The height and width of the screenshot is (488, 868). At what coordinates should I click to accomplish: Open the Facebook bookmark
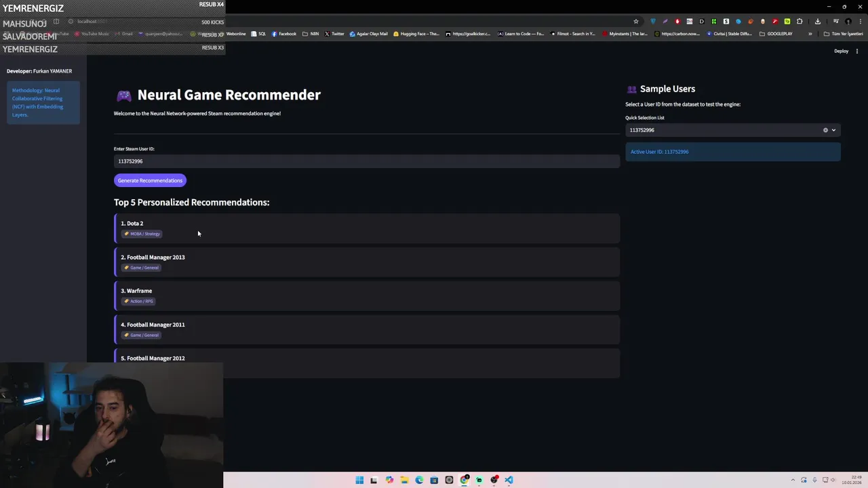(x=284, y=34)
